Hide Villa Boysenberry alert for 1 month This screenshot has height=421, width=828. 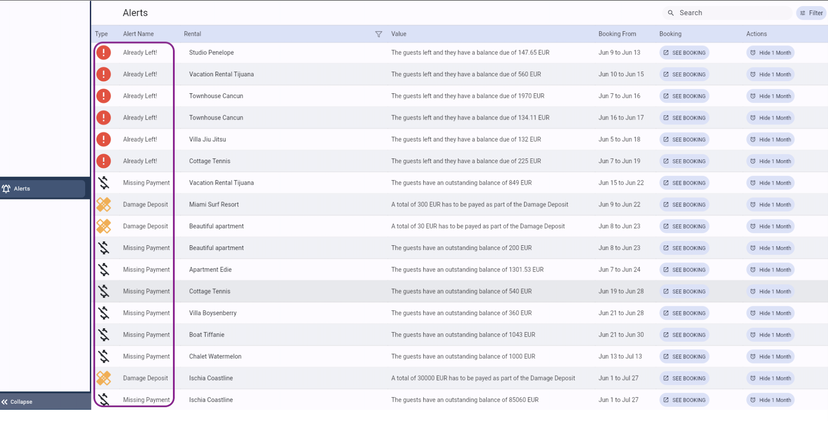coord(770,313)
